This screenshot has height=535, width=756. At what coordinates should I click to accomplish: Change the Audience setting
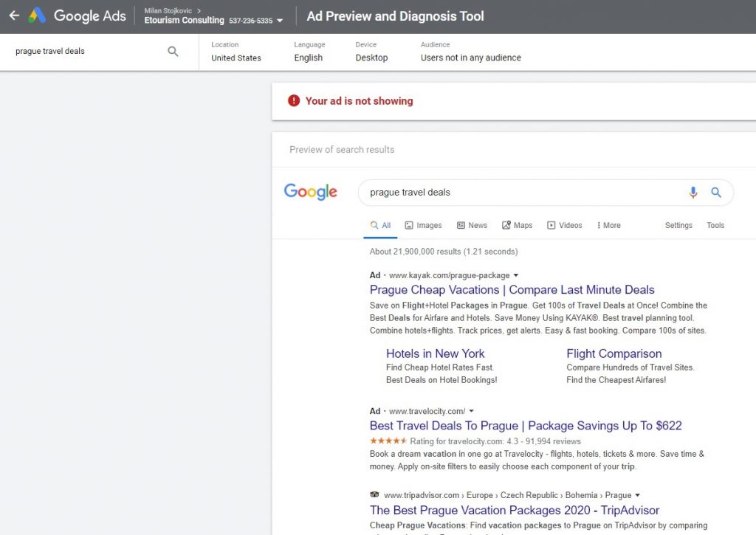coord(470,52)
